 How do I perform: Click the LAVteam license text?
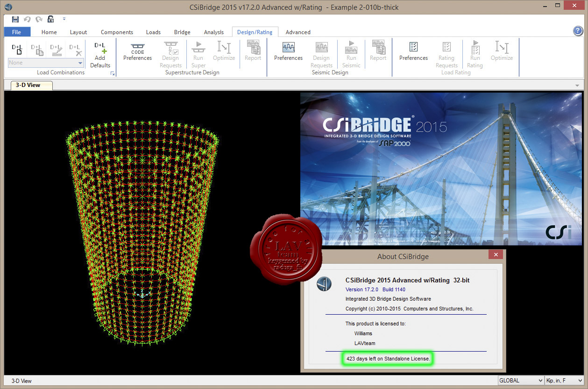tap(365, 343)
